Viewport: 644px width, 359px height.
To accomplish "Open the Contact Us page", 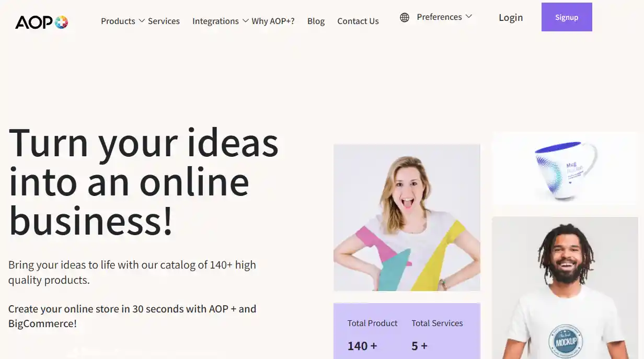I will point(358,21).
